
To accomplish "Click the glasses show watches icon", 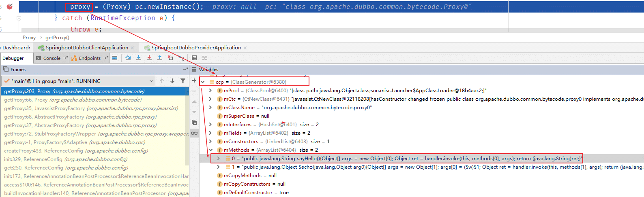I will click(x=194, y=133).
